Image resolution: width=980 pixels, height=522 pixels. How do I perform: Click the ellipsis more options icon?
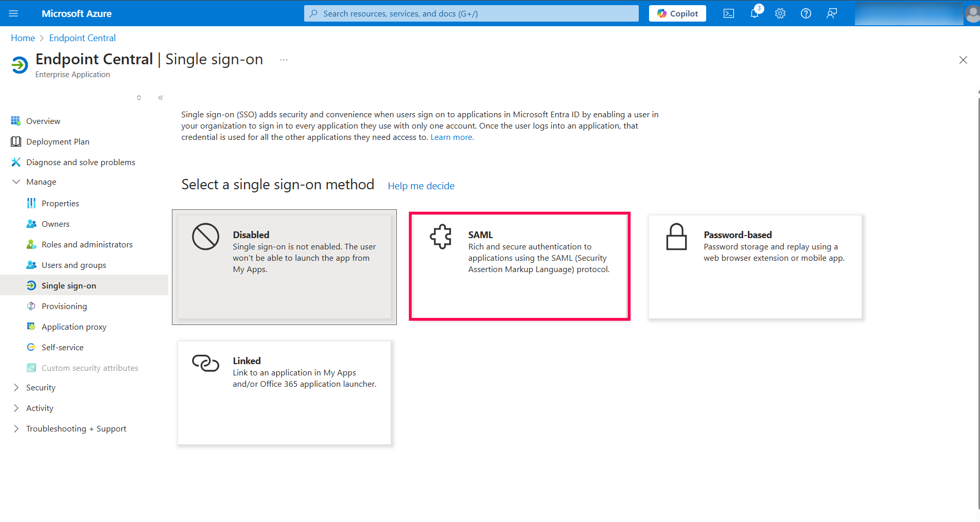284,60
